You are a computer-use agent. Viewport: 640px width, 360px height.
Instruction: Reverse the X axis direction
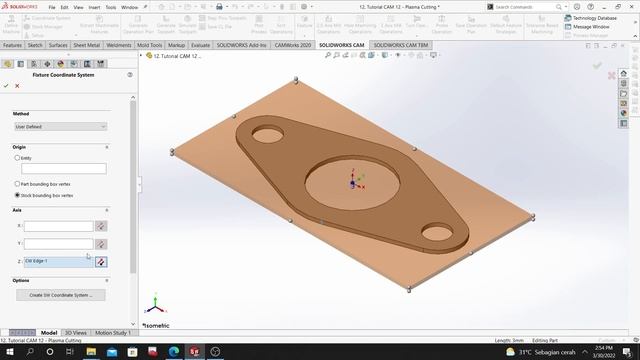pyautogui.click(x=101, y=226)
